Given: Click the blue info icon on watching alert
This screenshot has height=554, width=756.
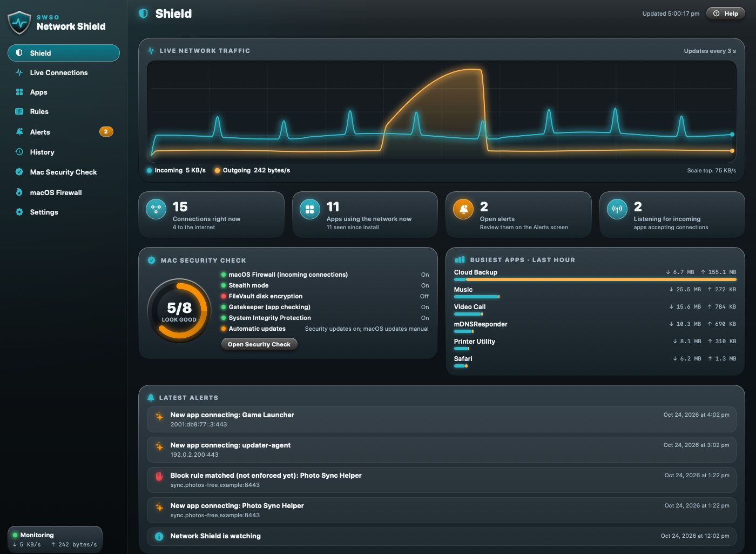Looking at the screenshot, I should (x=159, y=537).
